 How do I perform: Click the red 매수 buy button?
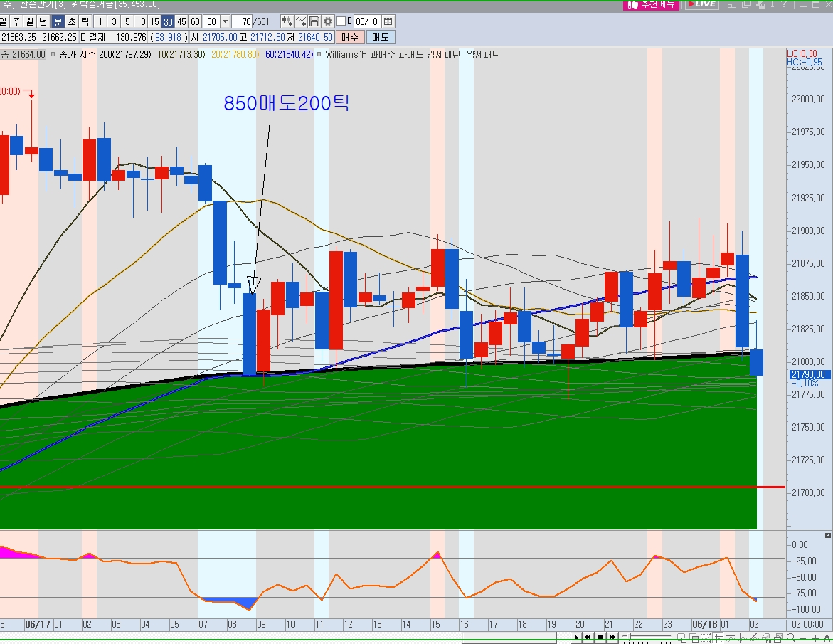pyautogui.click(x=349, y=37)
